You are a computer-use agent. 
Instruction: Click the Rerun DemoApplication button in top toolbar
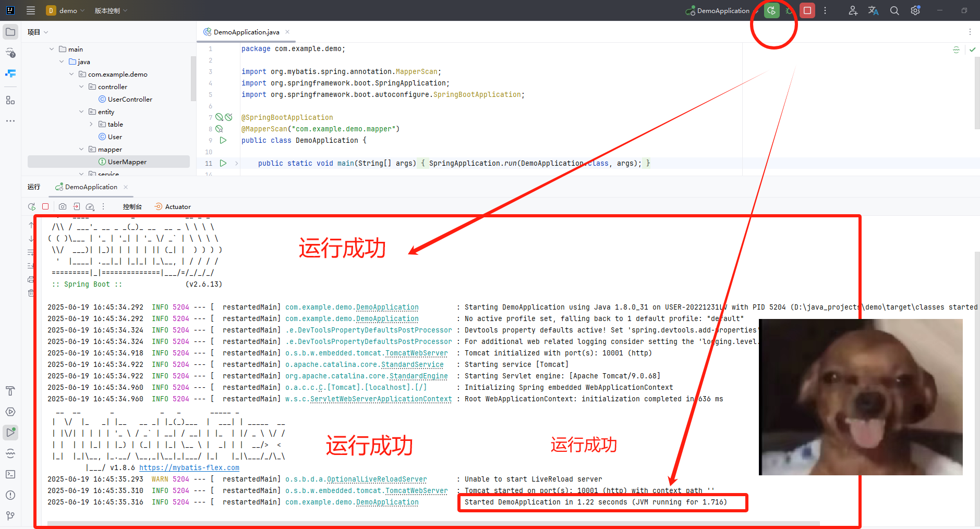[771, 10]
